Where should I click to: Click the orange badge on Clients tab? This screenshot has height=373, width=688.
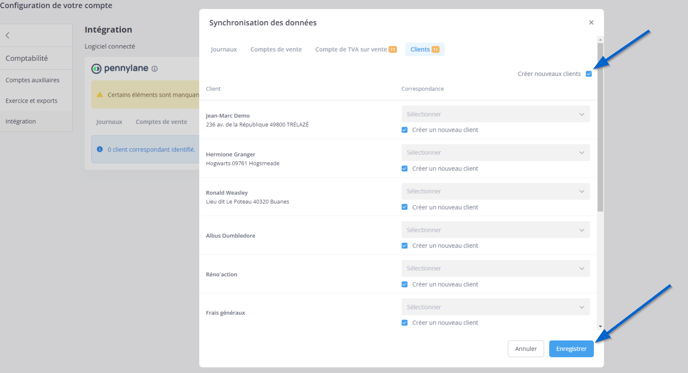[435, 50]
